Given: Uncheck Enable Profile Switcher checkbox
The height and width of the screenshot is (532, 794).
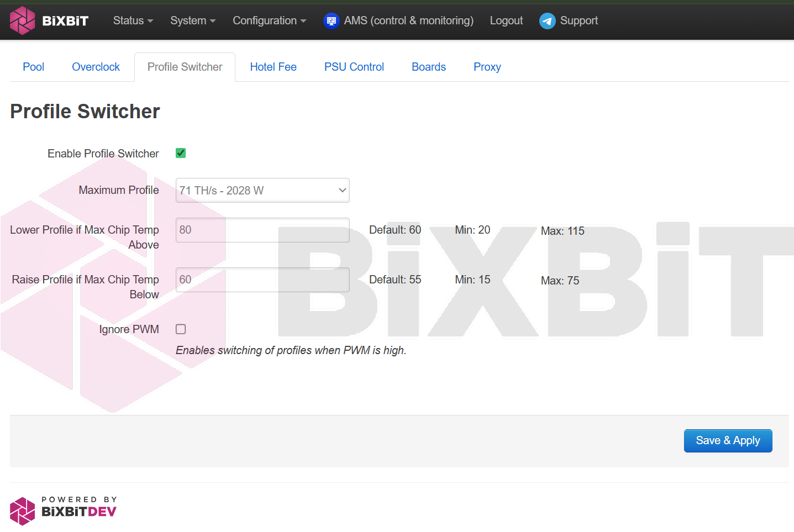Looking at the screenshot, I should [x=181, y=153].
